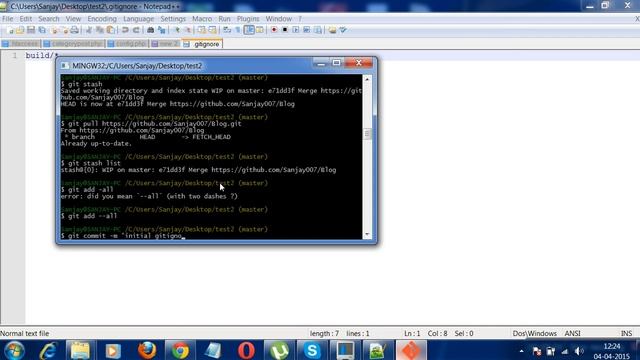Open the View menu
This screenshot has width=640, height=360.
pos(73,19)
